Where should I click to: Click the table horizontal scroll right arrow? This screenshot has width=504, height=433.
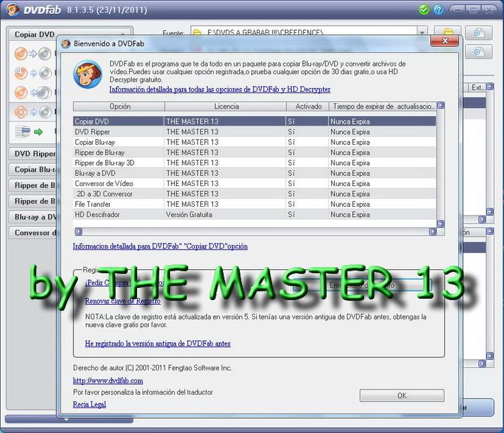(433, 232)
